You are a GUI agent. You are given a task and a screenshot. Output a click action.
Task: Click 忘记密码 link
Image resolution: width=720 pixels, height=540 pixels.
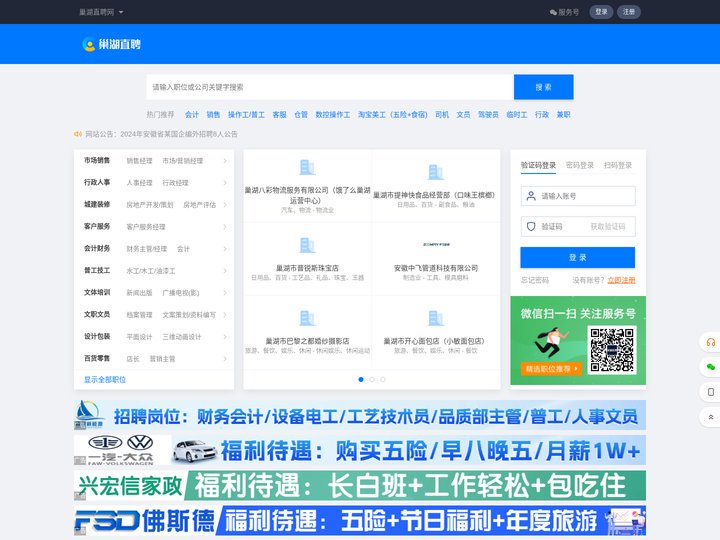point(535,280)
